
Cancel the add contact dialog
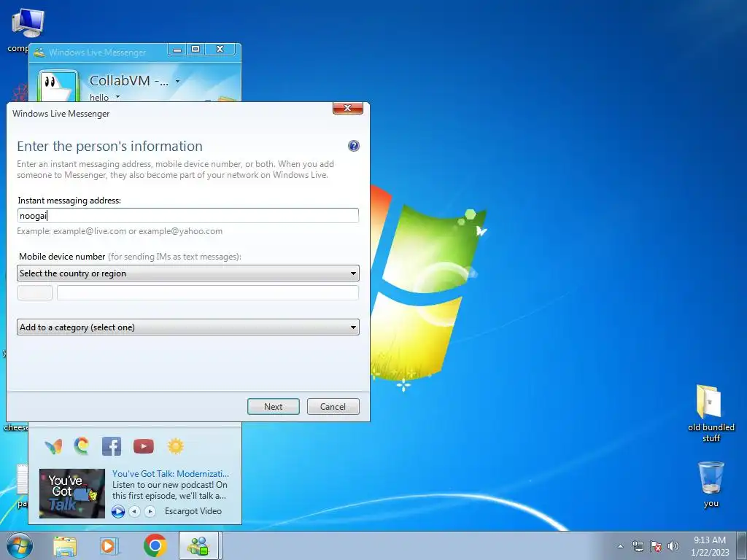point(333,407)
